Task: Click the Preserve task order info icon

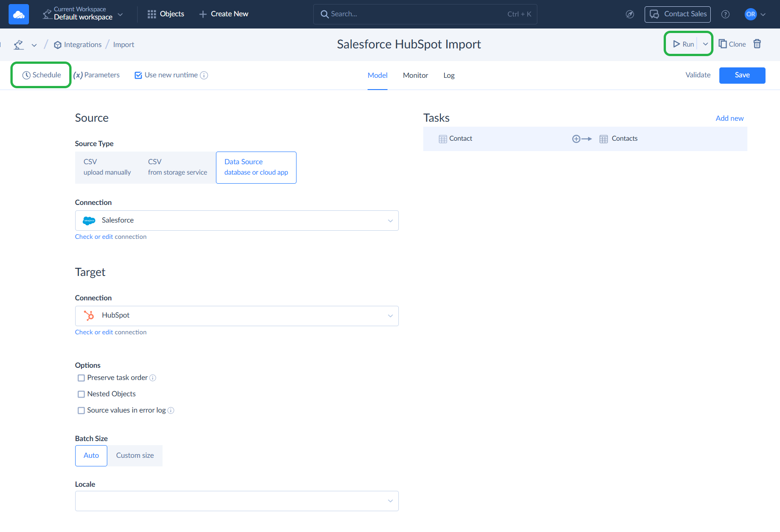Action: tap(153, 378)
